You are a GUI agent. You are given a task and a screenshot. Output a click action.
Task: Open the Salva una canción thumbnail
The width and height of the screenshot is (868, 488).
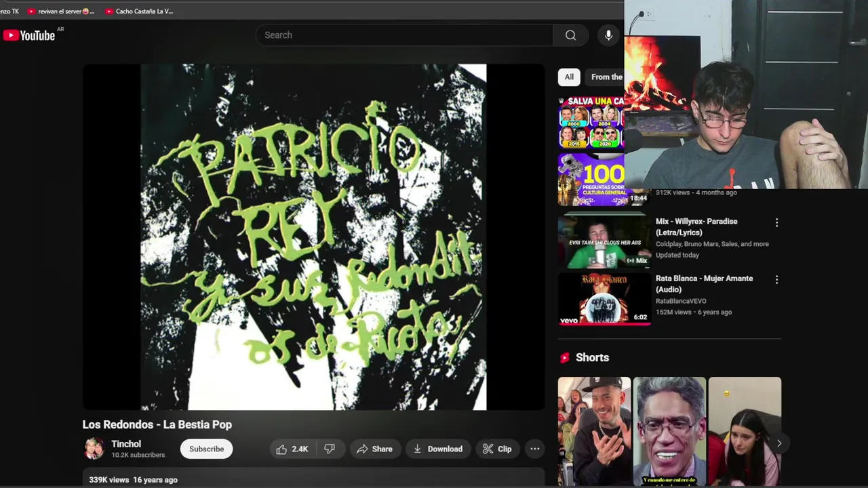(591, 122)
